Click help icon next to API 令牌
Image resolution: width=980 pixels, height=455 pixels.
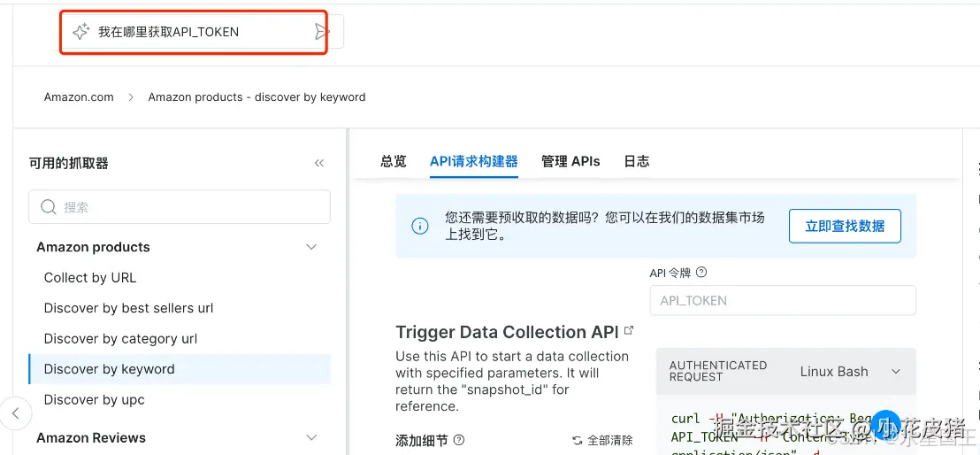[x=701, y=273]
